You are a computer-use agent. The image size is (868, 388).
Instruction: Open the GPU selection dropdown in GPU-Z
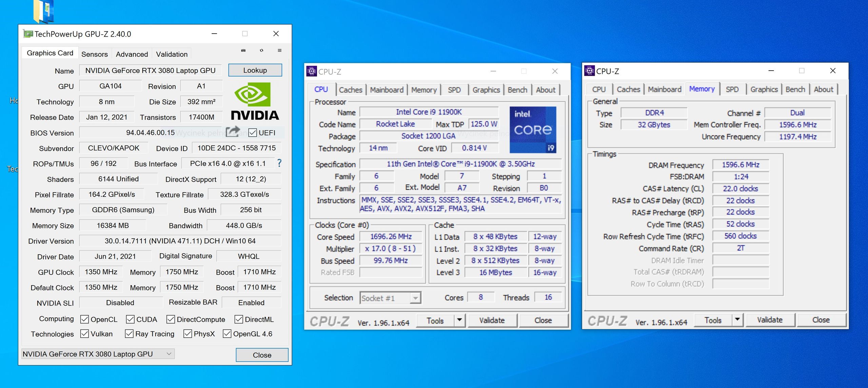click(98, 354)
